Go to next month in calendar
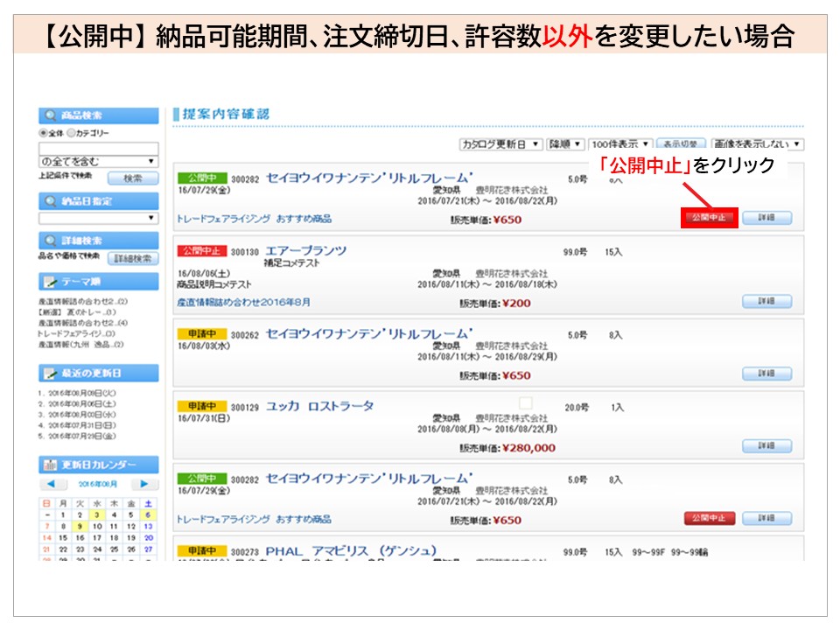Image resolution: width=840 pixels, height=630 pixels. point(145,484)
